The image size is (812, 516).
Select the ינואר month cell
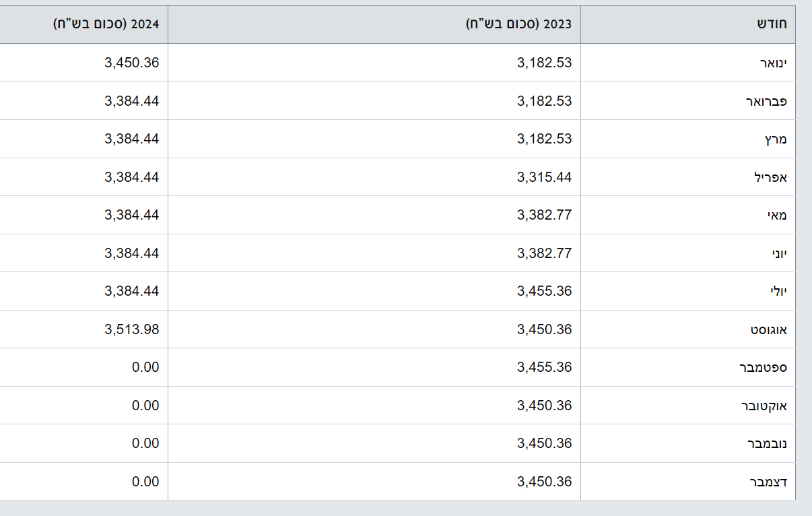773,63
